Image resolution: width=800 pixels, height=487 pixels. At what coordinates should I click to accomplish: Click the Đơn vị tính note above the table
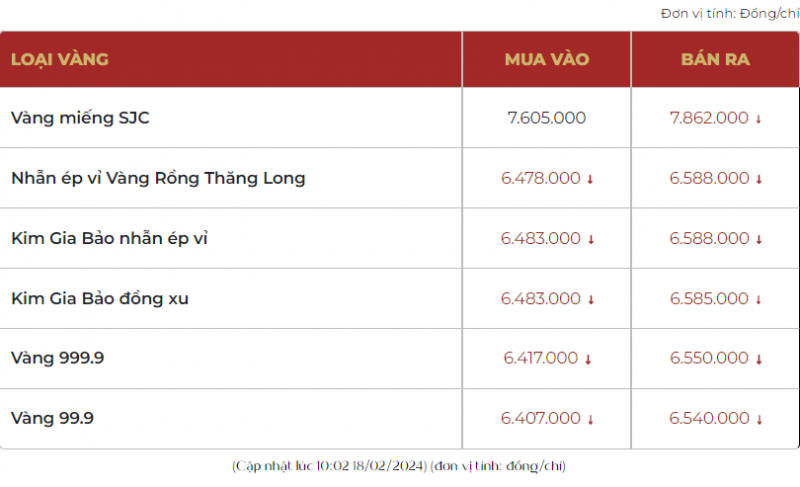[x=729, y=13]
